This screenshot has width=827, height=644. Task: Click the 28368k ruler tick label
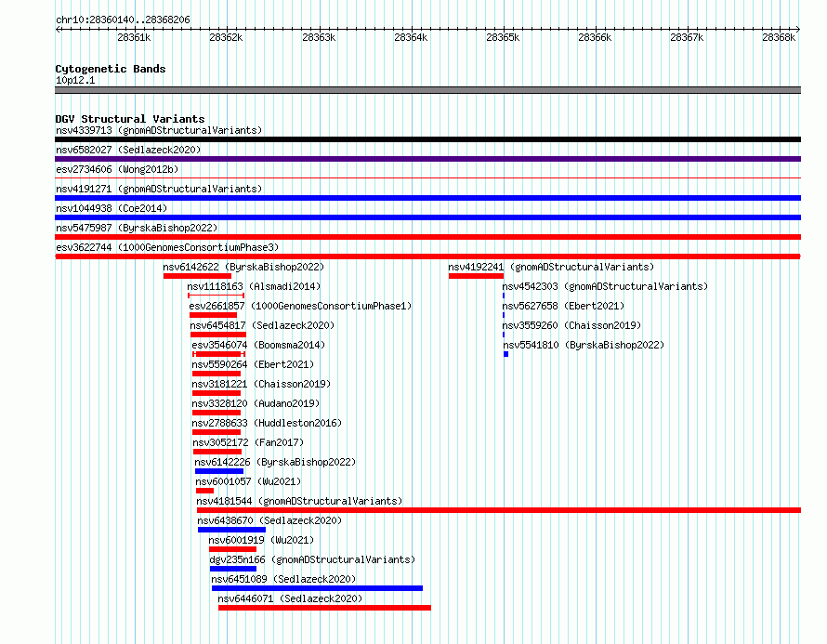pos(779,37)
